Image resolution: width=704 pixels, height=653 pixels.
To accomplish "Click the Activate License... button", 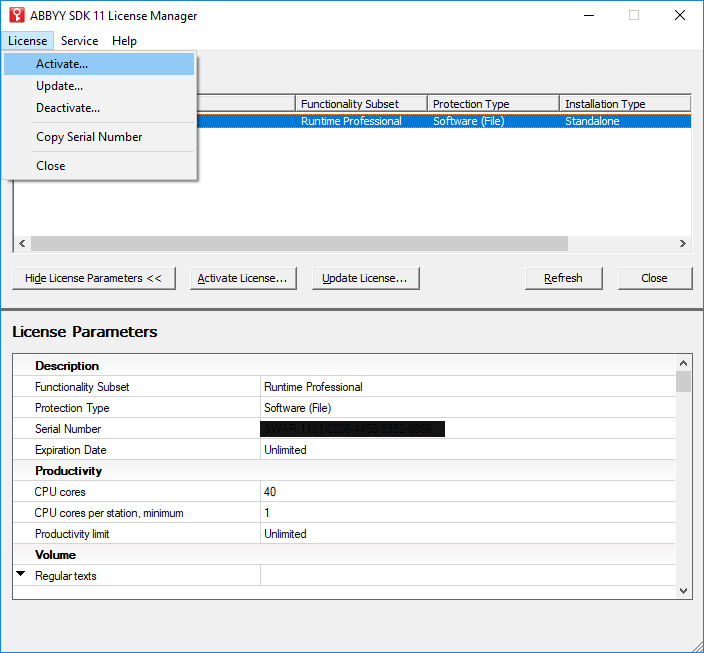I will click(243, 278).
